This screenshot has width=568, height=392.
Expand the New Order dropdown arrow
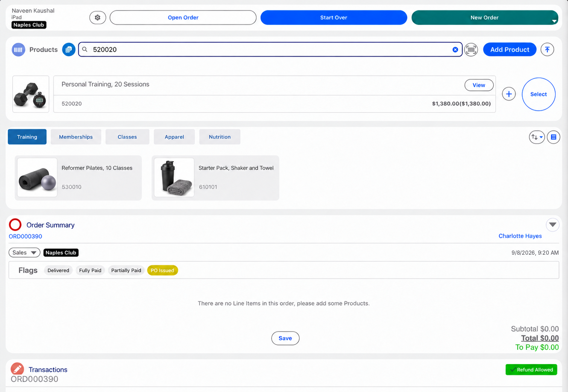[x=554, y=21]
